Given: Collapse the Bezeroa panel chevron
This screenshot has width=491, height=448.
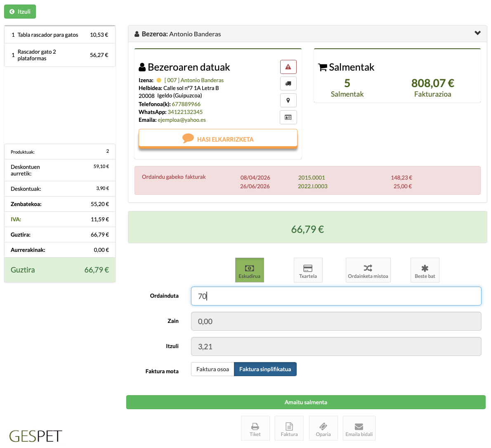Looking at the screenshot, I should 477,33.
